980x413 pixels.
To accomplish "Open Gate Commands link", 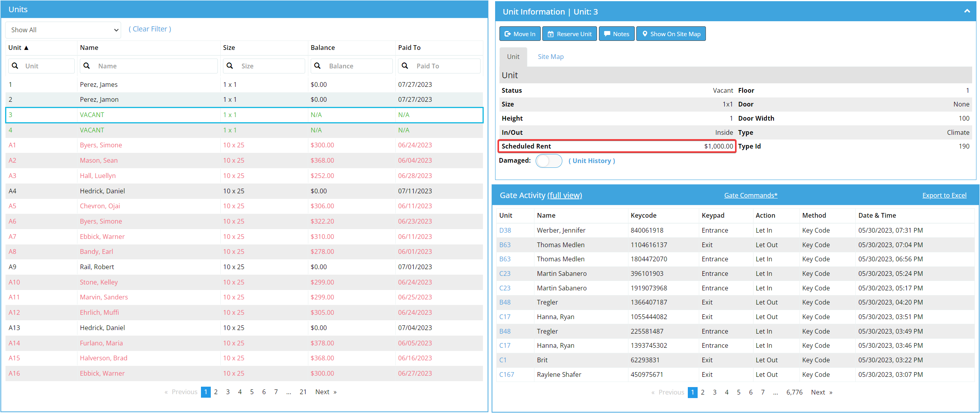I will 751,195.
